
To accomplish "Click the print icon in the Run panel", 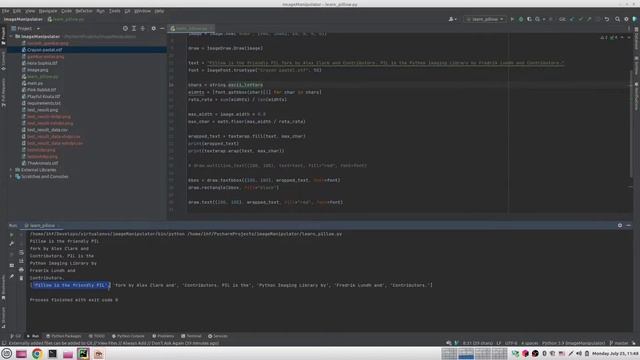I will tap(21, 270).
